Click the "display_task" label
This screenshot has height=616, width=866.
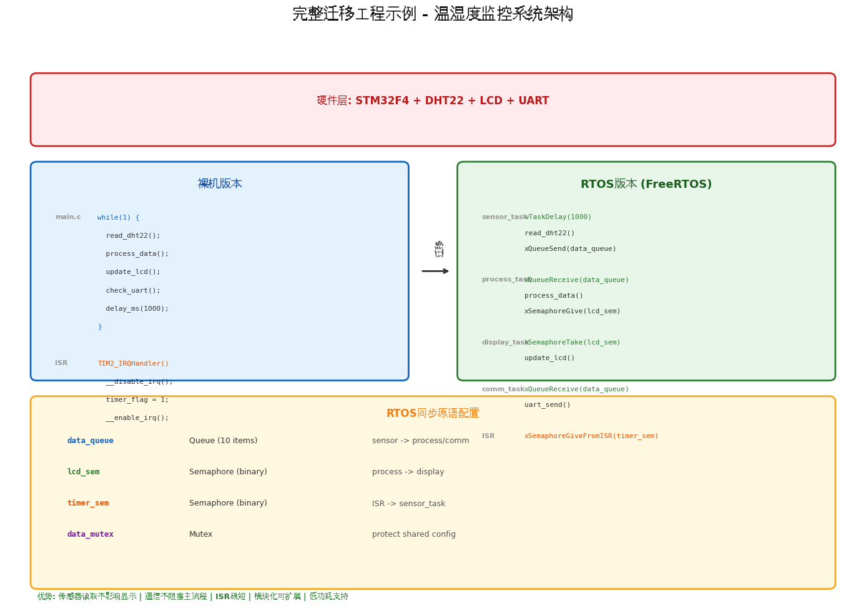(504, 342)
